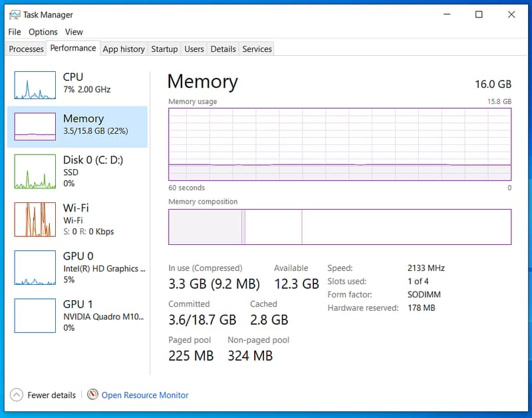Maximize the Task Manager window
This screenshot has height=418, width=532.
tap(479, 15)
